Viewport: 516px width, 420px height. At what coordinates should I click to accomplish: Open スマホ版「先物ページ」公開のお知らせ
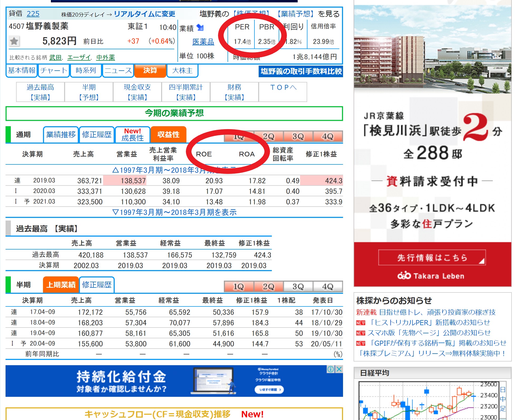coord(429,333)
